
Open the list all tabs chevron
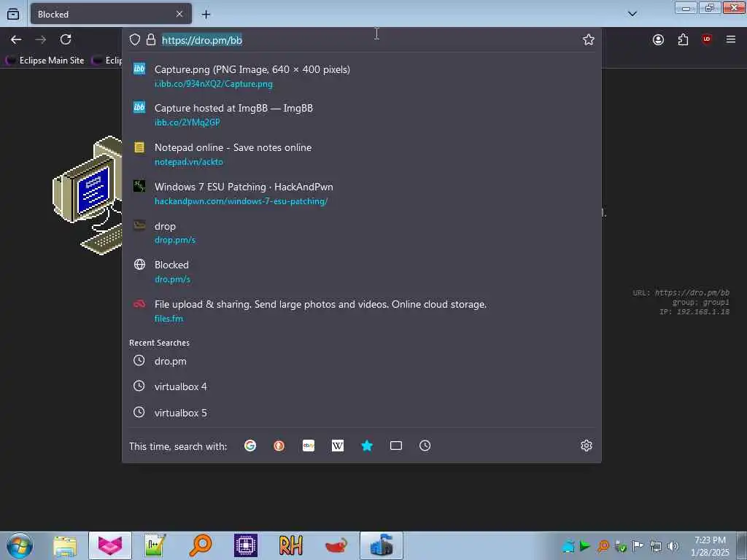pyautogui.click(x=632, y=14)
